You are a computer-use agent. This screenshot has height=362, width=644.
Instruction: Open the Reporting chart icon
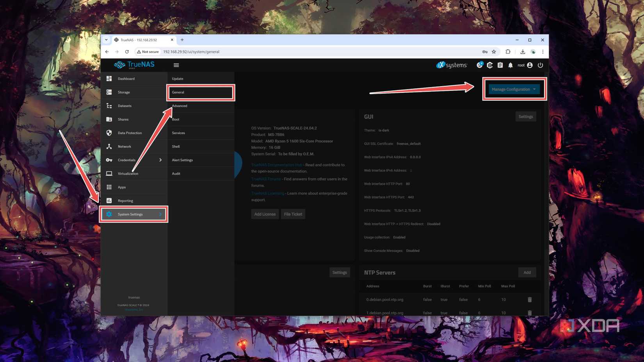point(109,201)
